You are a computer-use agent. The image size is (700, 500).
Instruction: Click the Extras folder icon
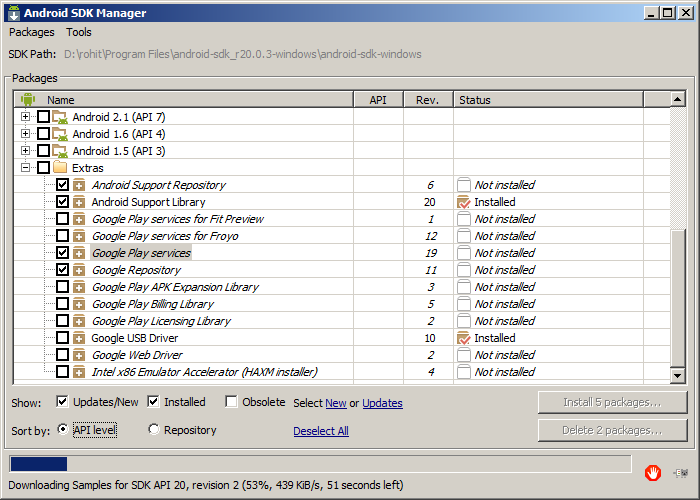(60, 167)
